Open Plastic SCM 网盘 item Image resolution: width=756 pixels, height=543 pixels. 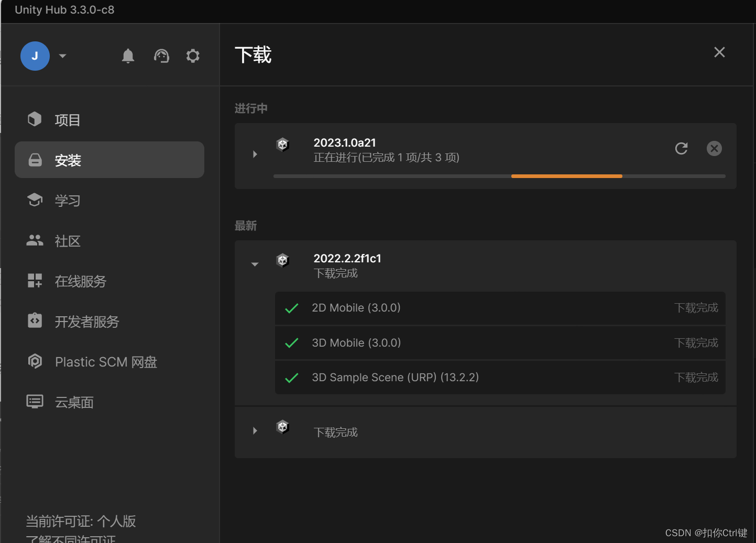click(109, 361)
